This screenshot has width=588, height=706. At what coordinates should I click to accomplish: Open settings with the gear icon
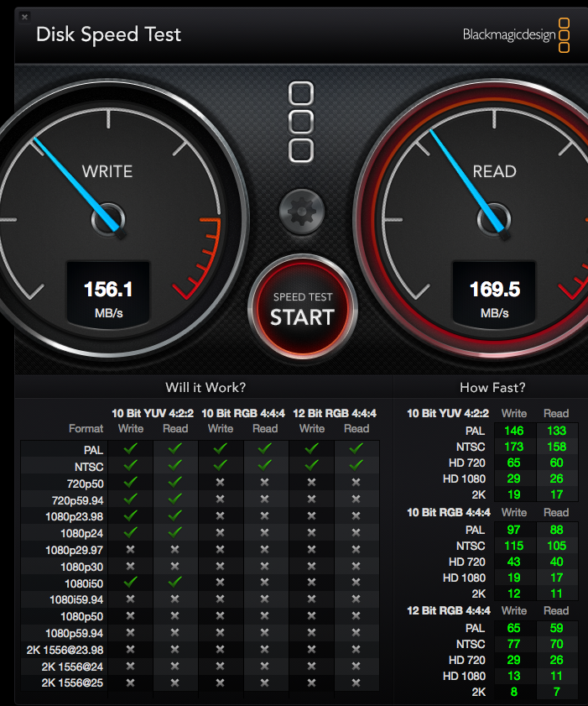[x=301, y=212]
